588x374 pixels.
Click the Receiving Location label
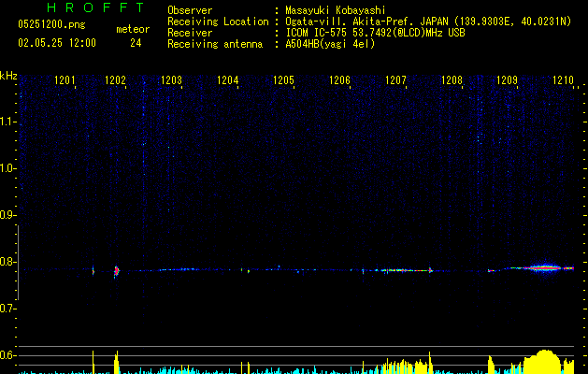[x=218, y=22]
